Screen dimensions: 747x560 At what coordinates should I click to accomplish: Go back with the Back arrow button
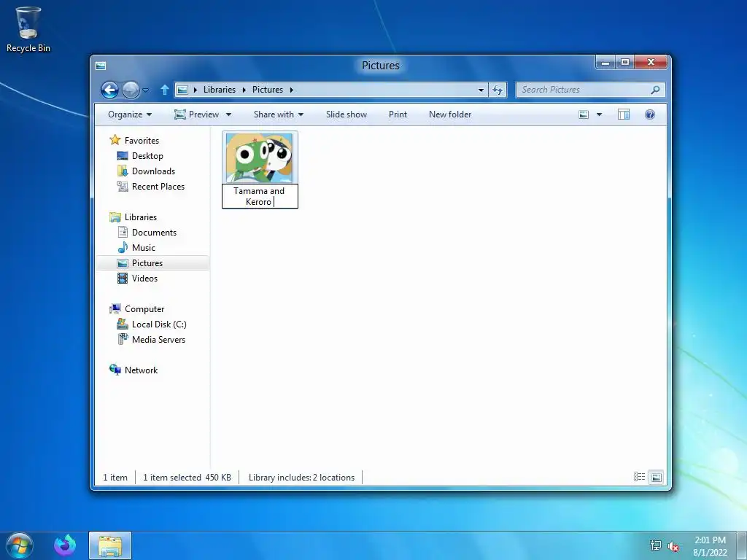click(109, 90)
